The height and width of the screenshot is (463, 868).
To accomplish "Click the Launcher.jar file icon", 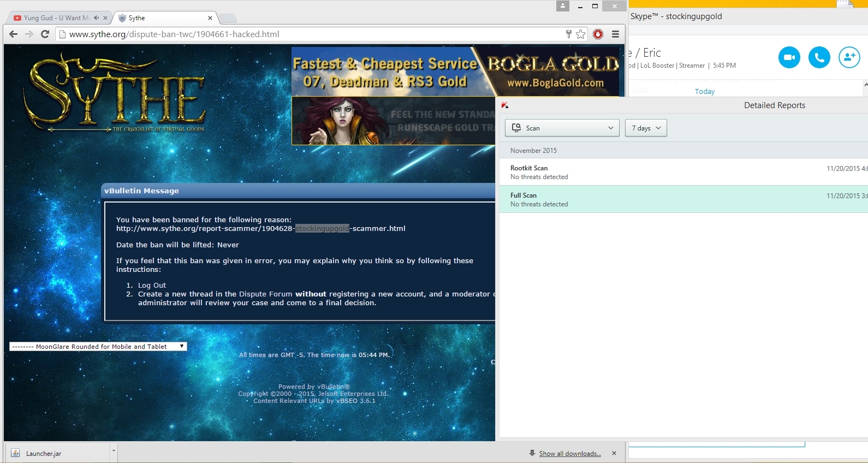I will (15, 453).
